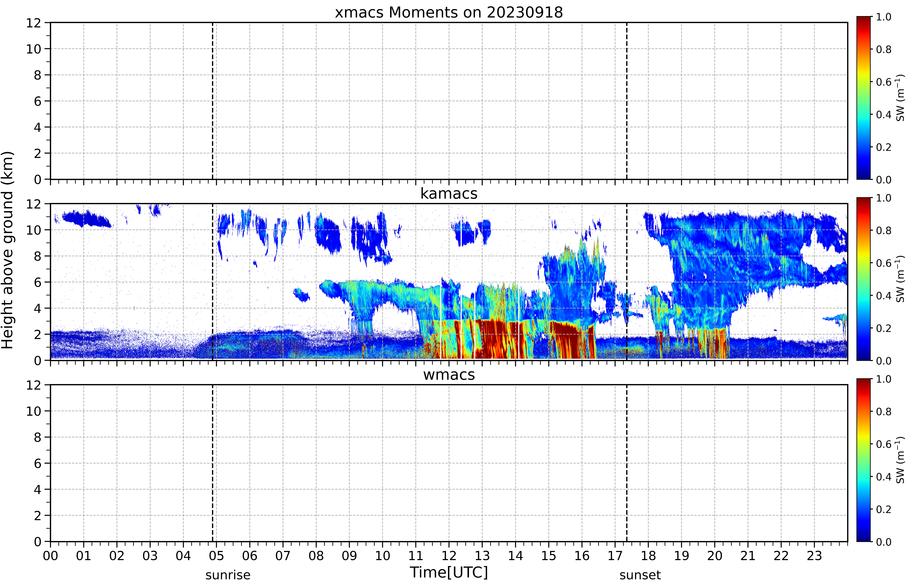The width and height of the screenshot is (912, 588).
Task: Click the 'Time[UTC]' axis label
Action: pyautogui.click(x=449, y=572)
